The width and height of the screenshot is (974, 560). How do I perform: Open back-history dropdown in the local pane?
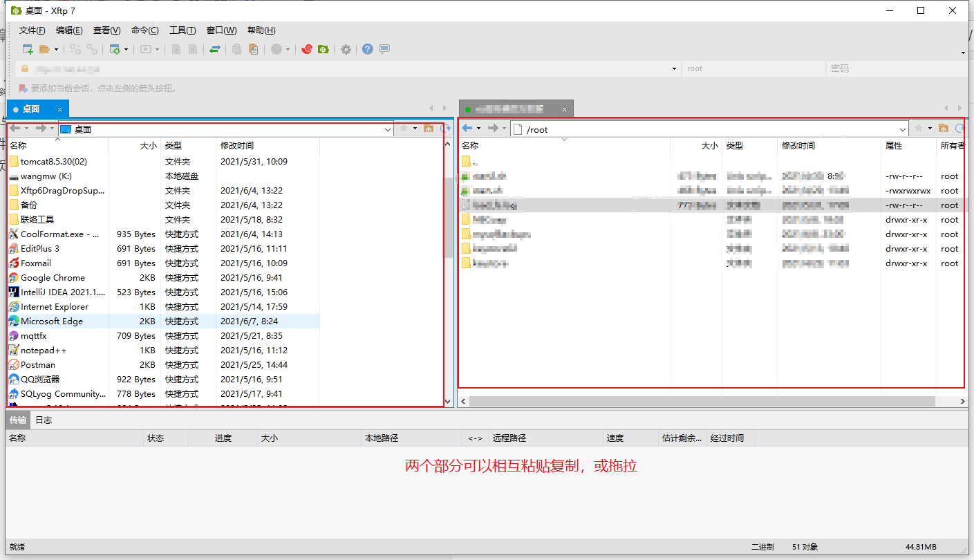coord(26,129)
